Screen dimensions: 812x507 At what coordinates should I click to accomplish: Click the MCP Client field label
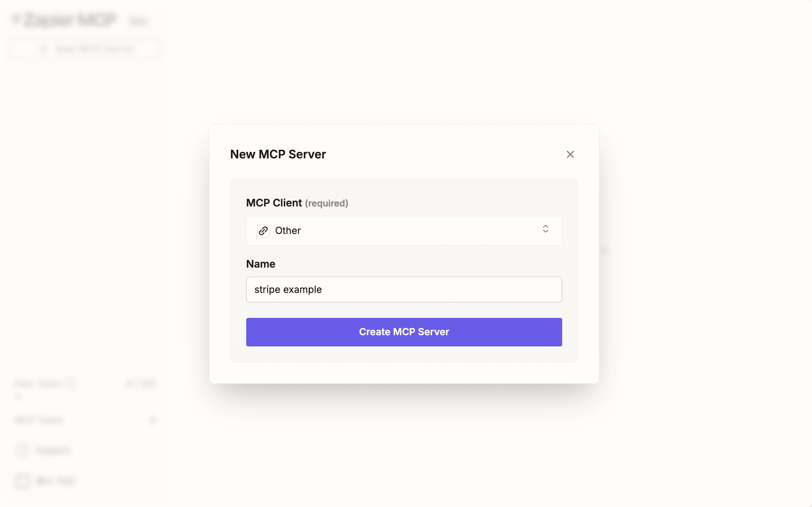click(x=274, y=203)
